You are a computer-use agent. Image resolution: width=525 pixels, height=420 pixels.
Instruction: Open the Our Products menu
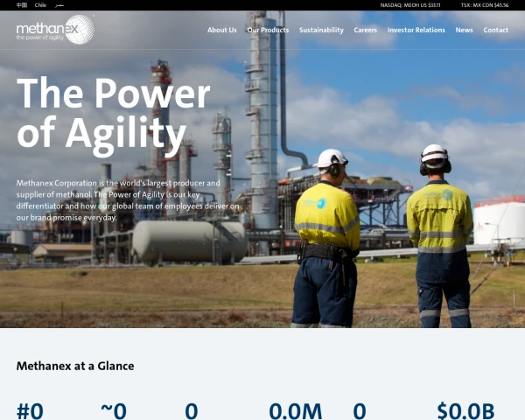click(268, 30)
